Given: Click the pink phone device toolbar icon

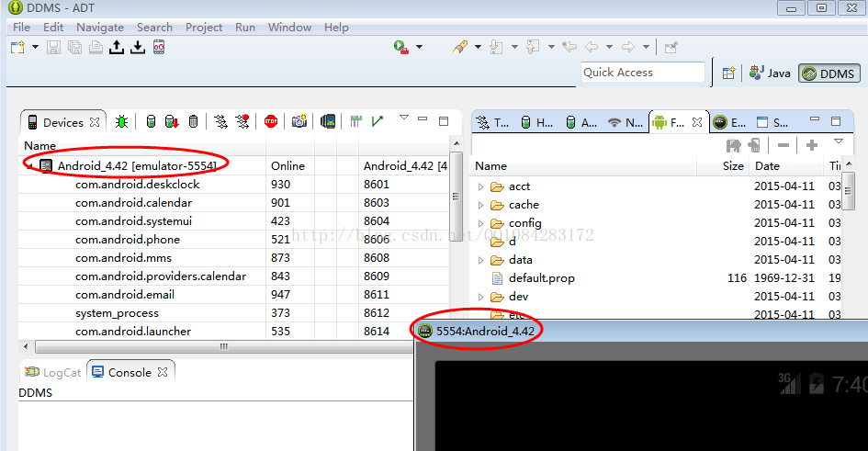Looking at the screenshot, I should (159, 48).
